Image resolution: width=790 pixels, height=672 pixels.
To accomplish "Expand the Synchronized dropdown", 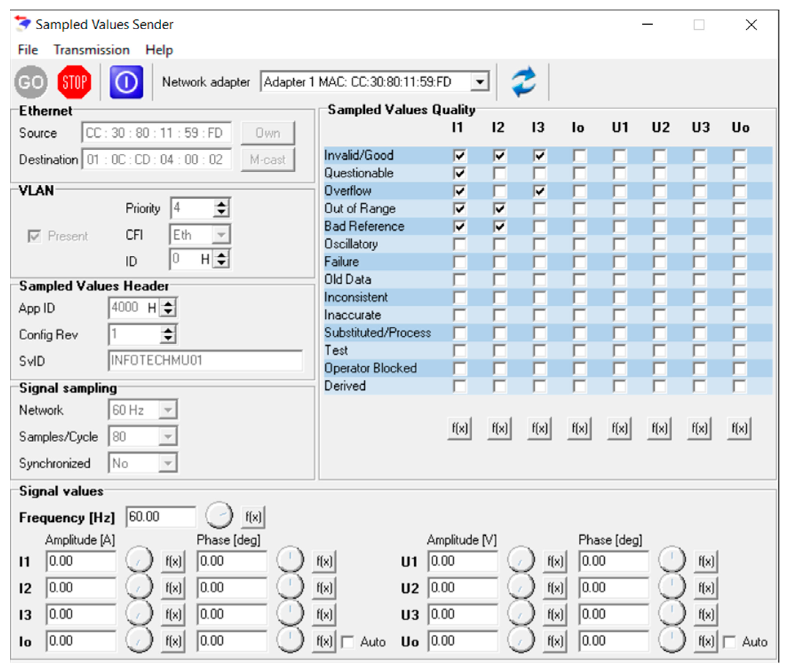I will tap(168, 463).
